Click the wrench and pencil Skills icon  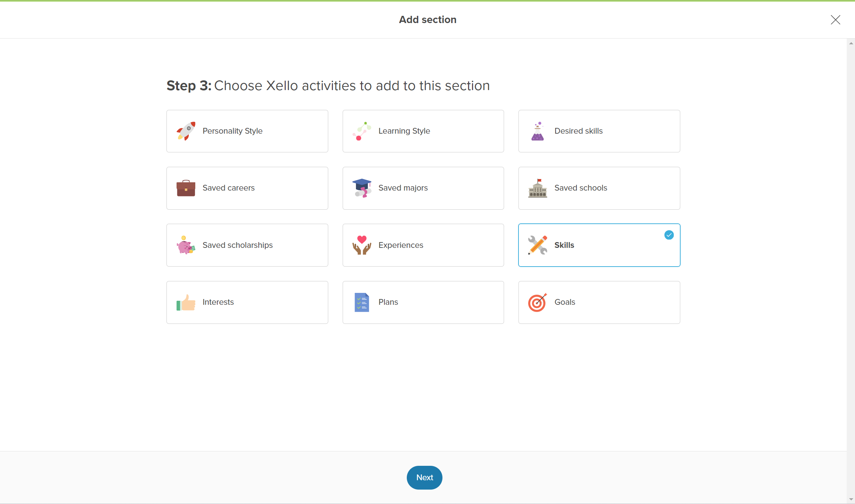(537, 245)
